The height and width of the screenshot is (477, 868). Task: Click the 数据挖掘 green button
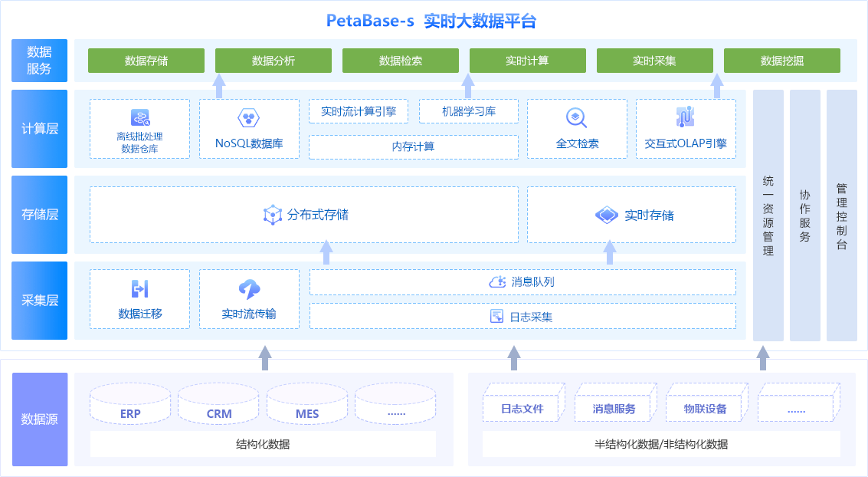(782, 61)
